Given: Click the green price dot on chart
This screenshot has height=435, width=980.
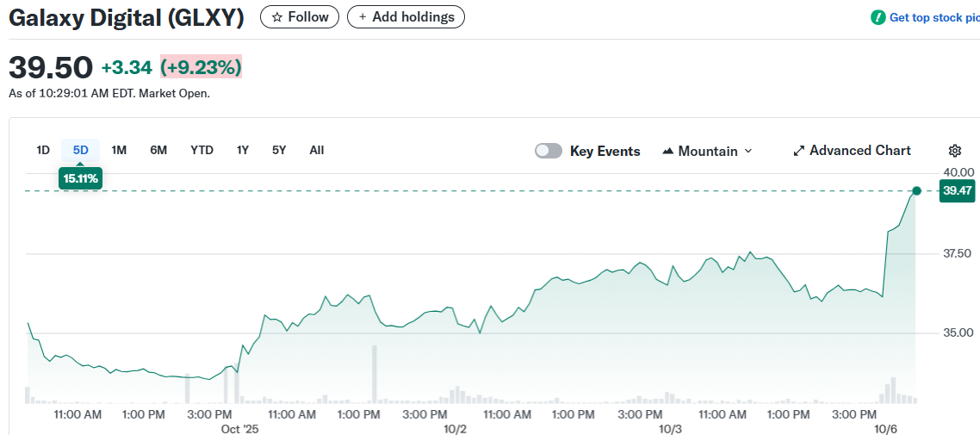Looking at the screenshot, I should (x=916, y=190).
